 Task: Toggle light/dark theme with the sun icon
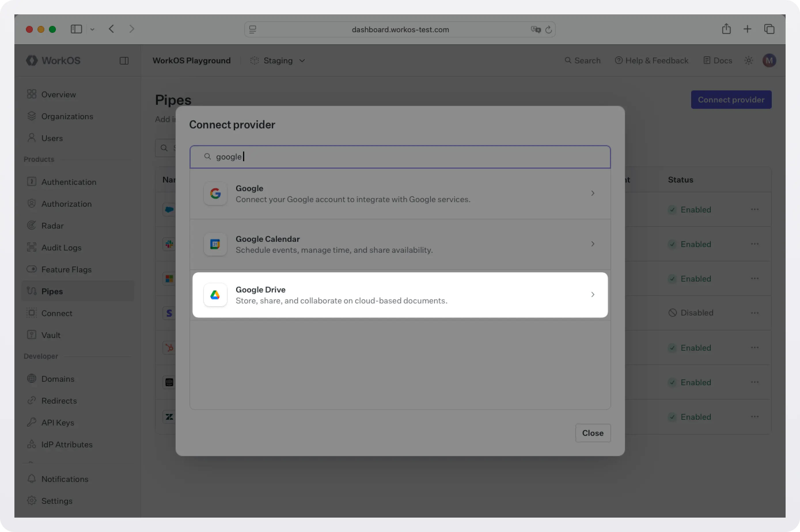point(749,60)
